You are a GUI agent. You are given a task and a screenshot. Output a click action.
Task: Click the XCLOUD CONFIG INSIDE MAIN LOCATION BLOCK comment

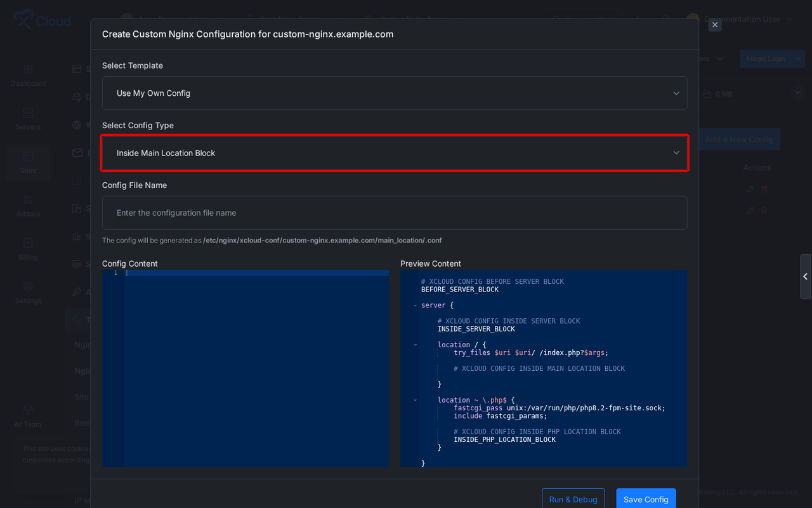[x=539, y=368]
